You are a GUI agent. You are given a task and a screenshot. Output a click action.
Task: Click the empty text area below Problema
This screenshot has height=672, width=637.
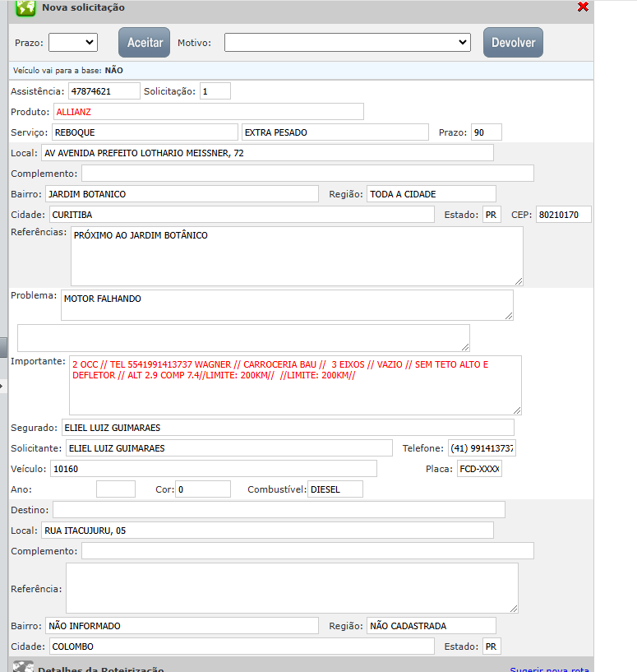coord(243,338)
